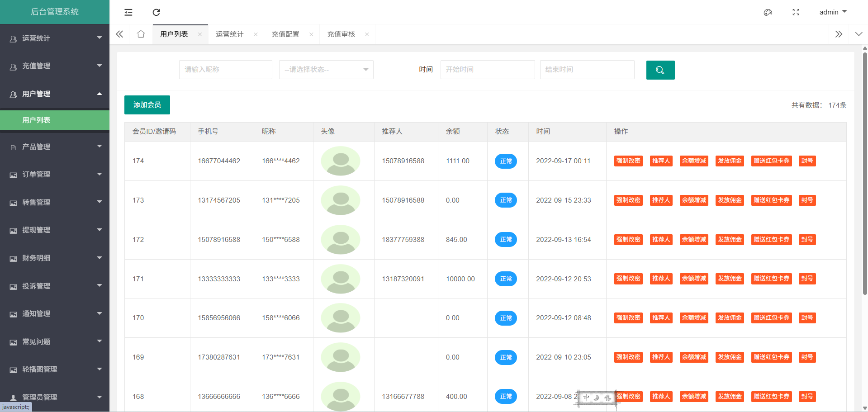
Task: Click the sidebar collapse menu icon
Action: pyautogui.click(x=128, y=12)
